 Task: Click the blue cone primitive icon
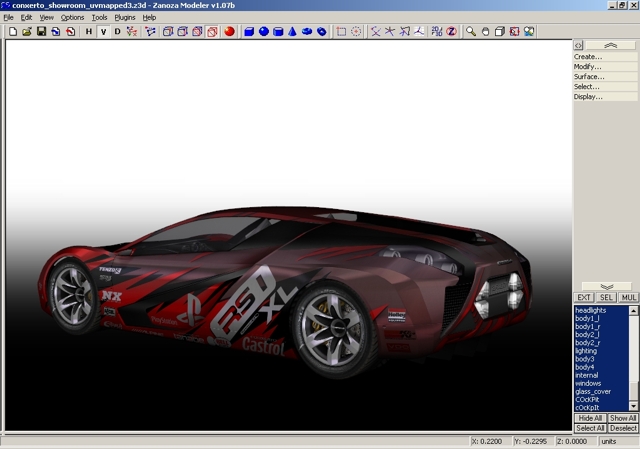[x=293, y=32]
